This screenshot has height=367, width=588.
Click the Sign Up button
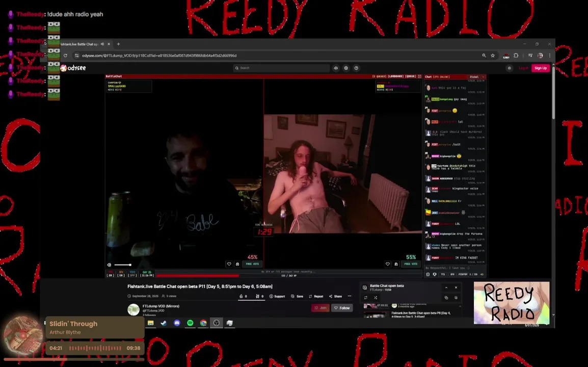coord(541,68)
